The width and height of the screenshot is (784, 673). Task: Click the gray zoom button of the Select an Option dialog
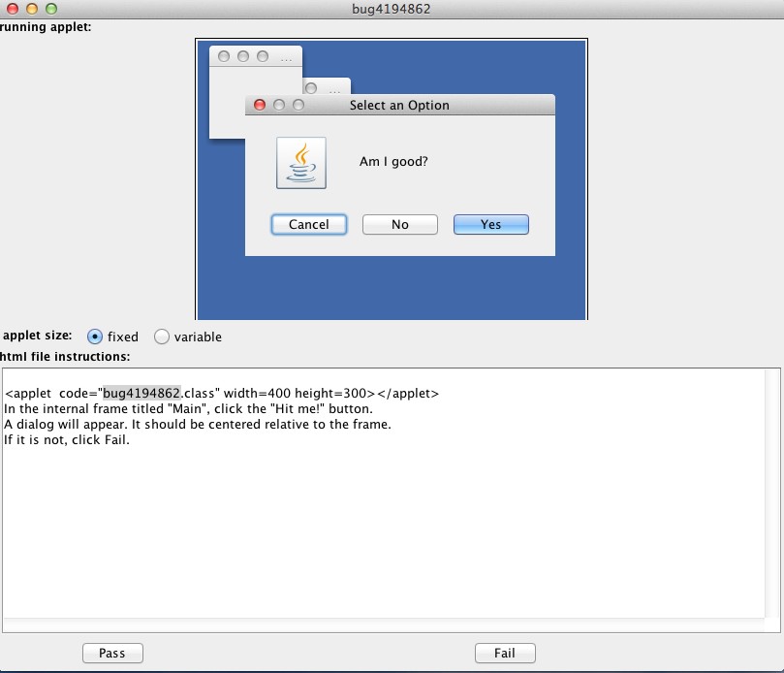click(298, 105)
